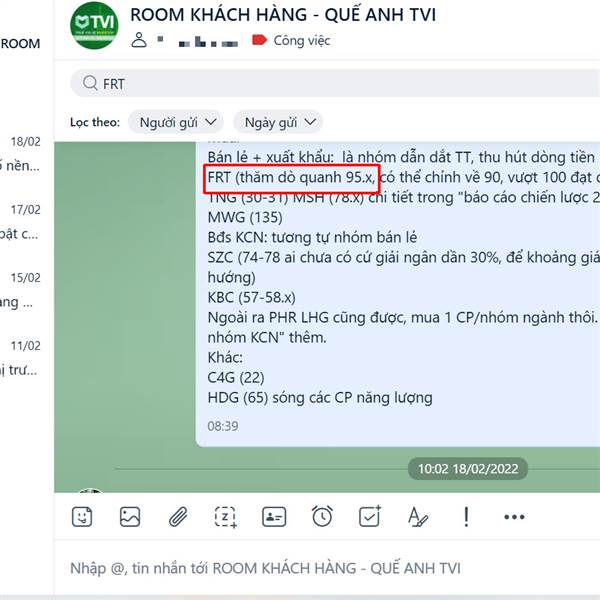Image resolution: width=600 pixels, height=600 pixels.
Task: Click the create task checkbox icon
Action: [x=370, y=517]
